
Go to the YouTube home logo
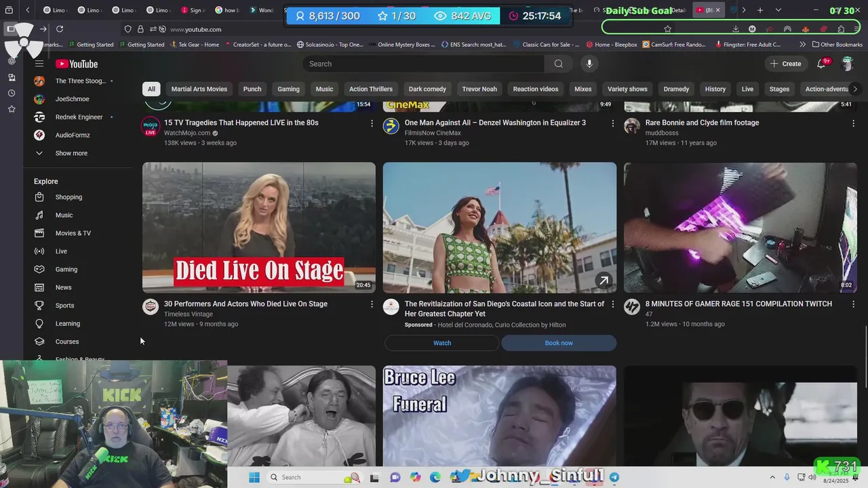click(77, 64)
